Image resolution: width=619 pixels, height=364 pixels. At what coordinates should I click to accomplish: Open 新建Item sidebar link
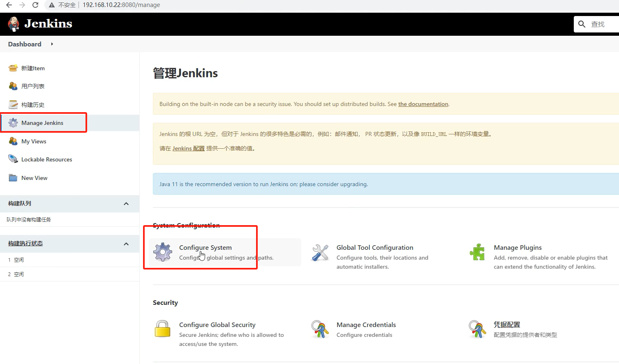tap(33, 68)
